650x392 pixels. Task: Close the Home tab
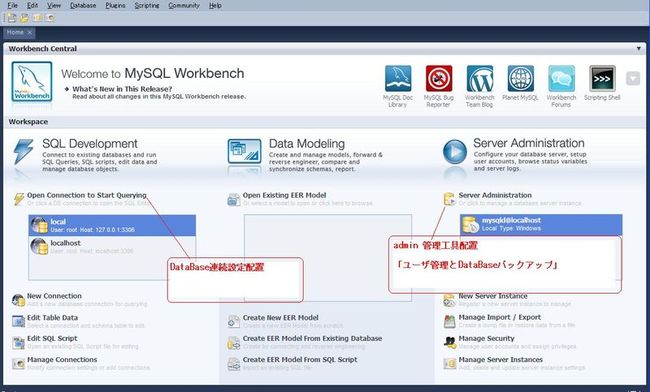point(29,32)
